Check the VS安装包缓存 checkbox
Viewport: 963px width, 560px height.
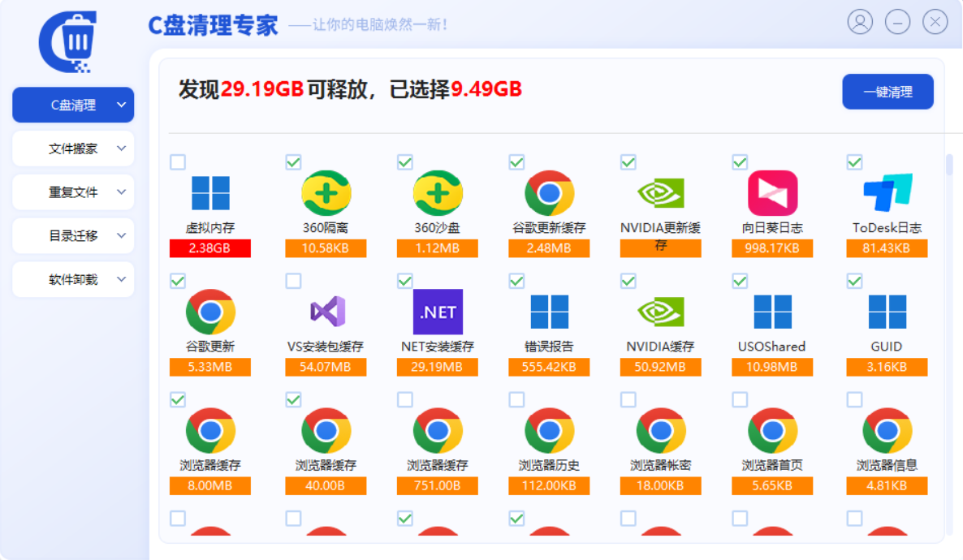click(293, 281)
